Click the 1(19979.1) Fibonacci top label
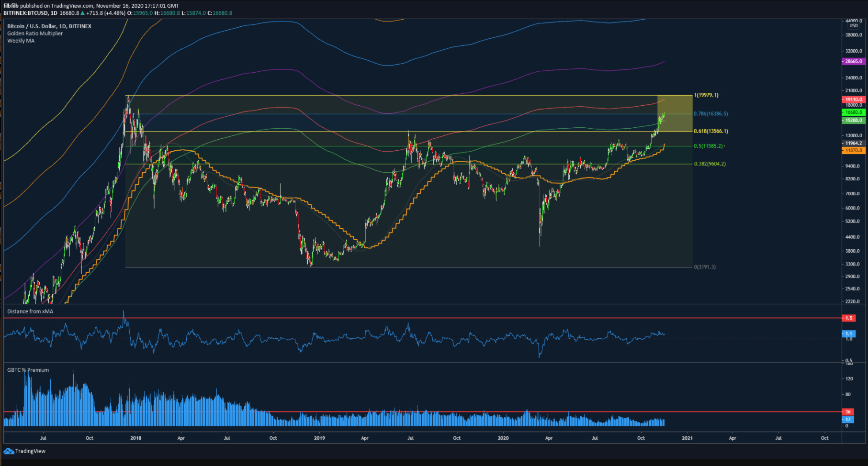This screenshot has width=868, height=466. click(706, 95)
